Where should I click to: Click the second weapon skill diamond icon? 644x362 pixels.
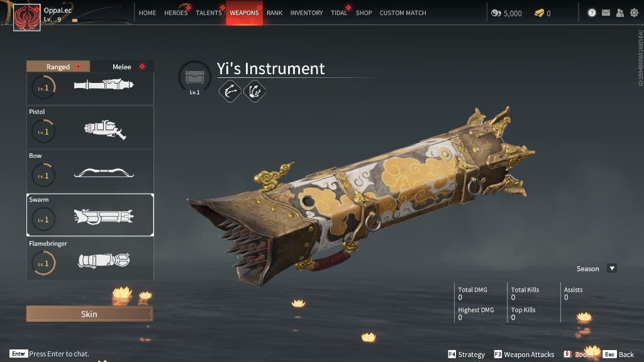point(255,91)
